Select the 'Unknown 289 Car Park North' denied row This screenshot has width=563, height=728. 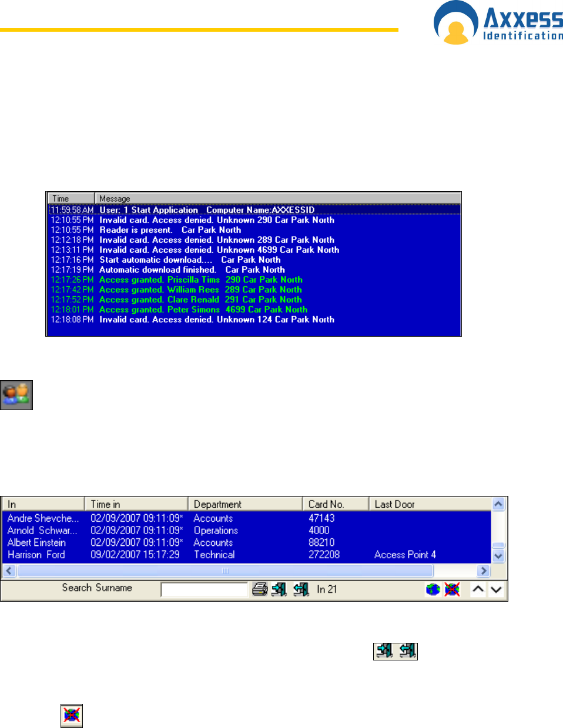coord(254,240)
